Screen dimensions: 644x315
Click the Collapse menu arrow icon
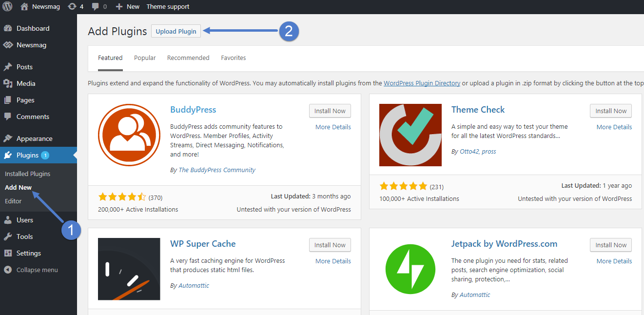point(8,270)
